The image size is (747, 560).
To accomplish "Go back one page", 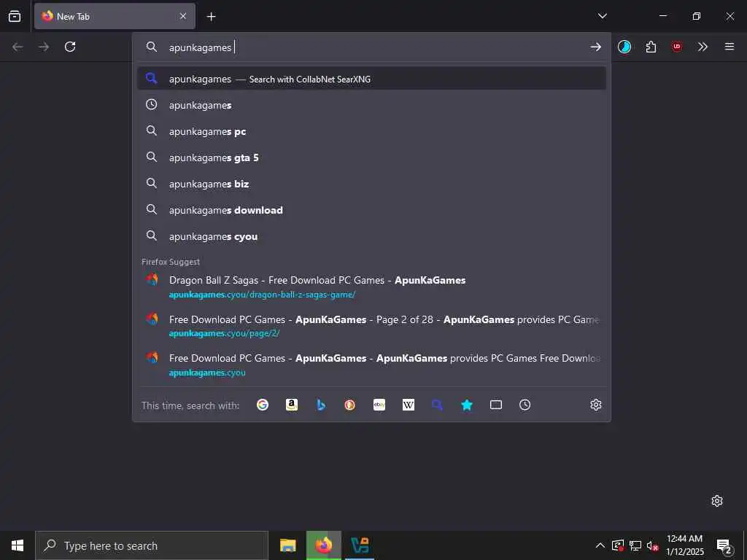I will point(18,47).
